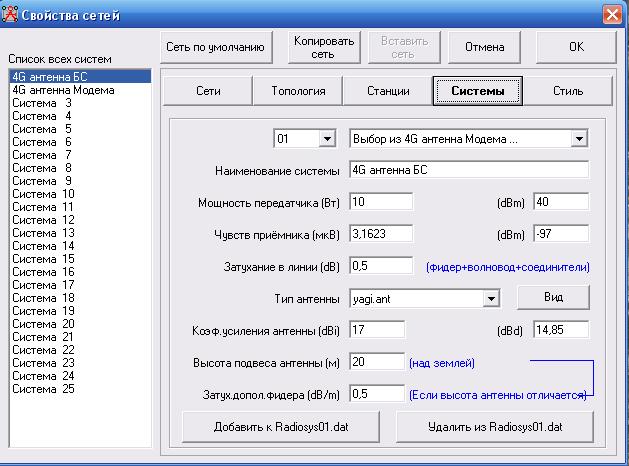Close the Свойства сетей dialog
Viewport: 629px width, 466px height.
(x=612, y=15)
